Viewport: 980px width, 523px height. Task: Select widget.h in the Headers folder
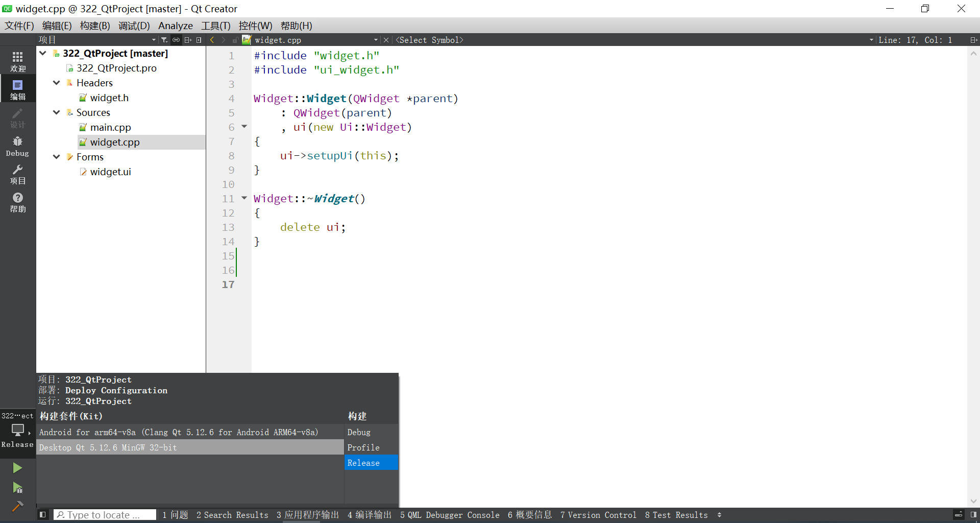pos(109,98)
